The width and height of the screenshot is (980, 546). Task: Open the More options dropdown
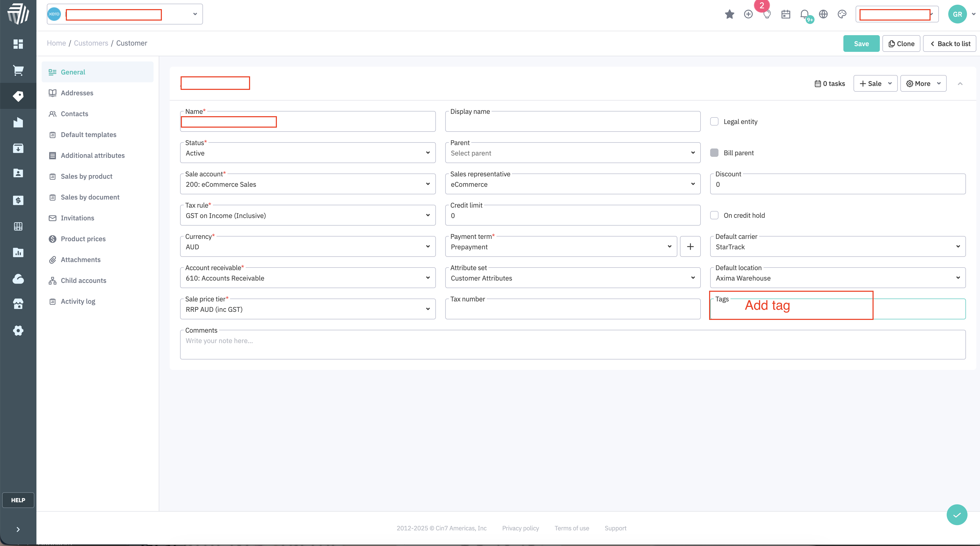point(923,83)
